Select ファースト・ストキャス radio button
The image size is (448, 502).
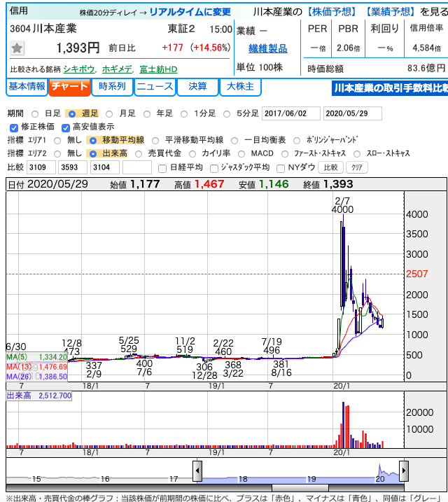[x=285, y=154]
